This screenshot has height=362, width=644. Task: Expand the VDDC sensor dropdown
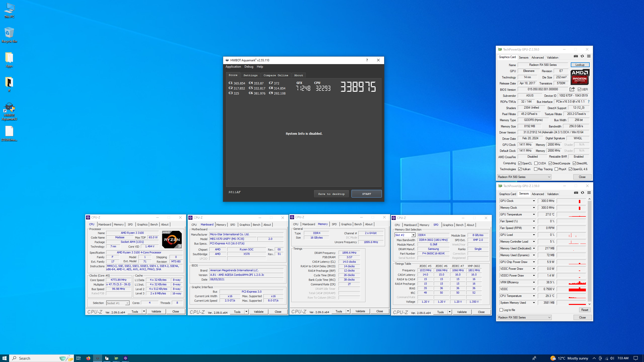534,289
